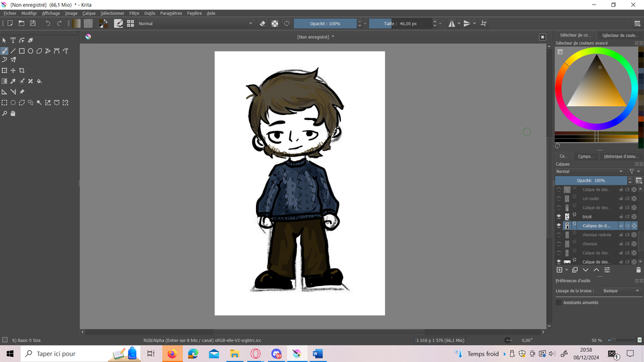The image size is (644, 362).
Task: Click the eraser mode icon
Action: pos(263,23)
